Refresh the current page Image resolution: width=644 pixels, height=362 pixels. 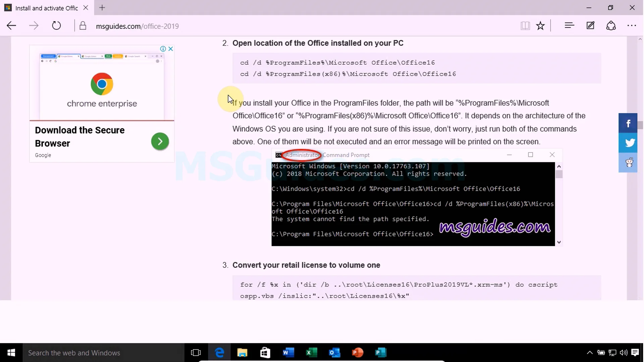pyautogui.click(x=56, y=25)
